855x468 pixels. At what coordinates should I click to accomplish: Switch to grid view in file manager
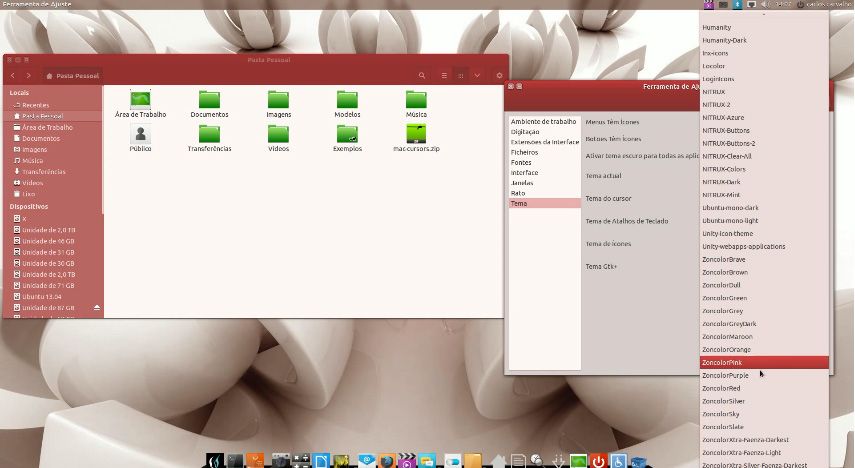coord(460,76)
